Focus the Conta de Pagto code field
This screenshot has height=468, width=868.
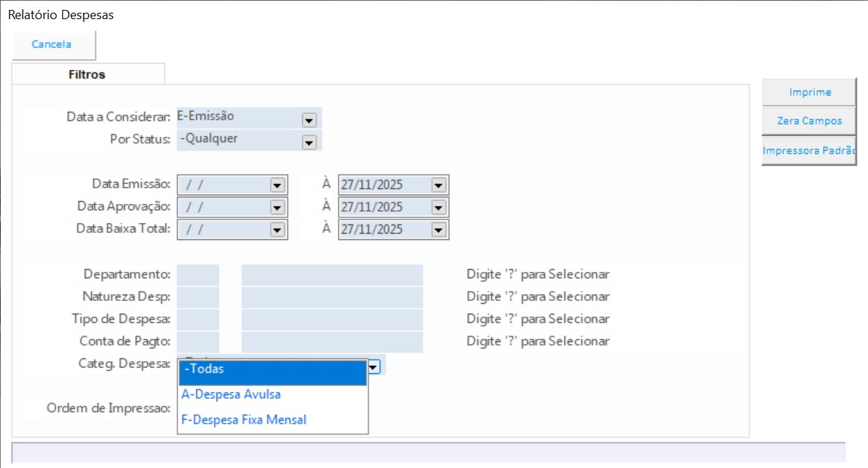[198, 342]
